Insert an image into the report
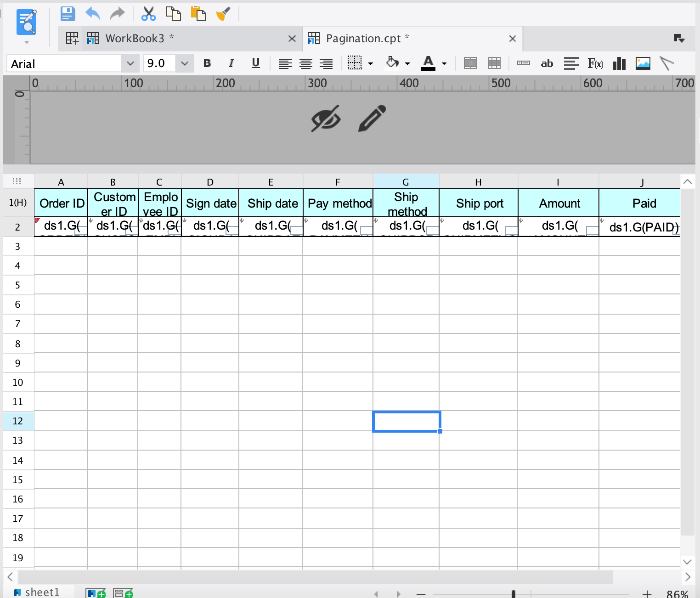 click(643, 63)
